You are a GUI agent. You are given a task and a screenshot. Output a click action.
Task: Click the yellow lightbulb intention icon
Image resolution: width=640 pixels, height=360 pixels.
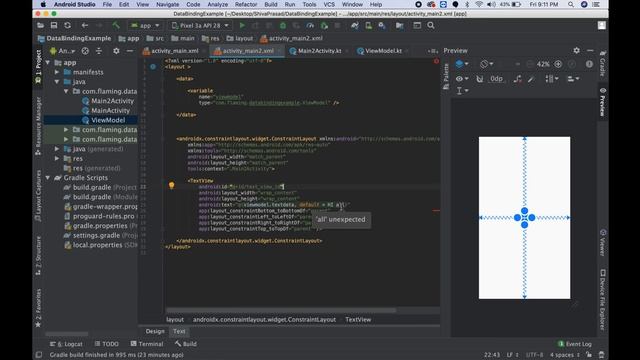coord(171,186)
